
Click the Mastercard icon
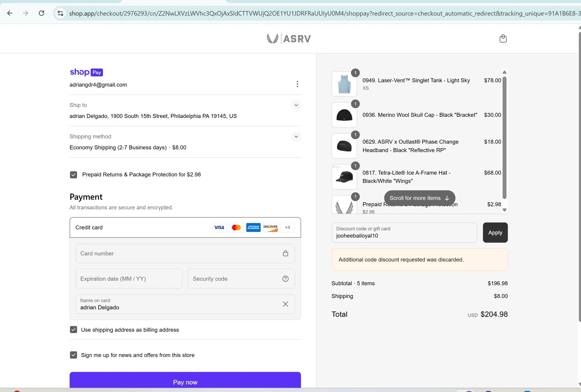[236, 227]
